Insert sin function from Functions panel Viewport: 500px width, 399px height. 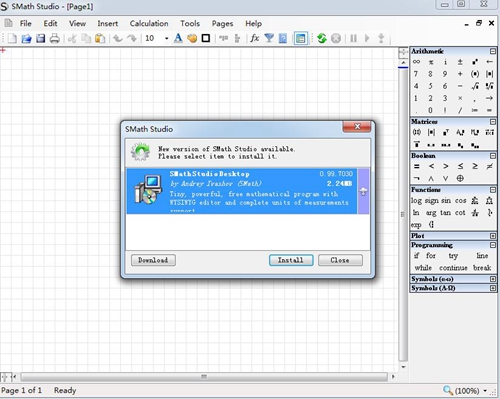(446, 201)
